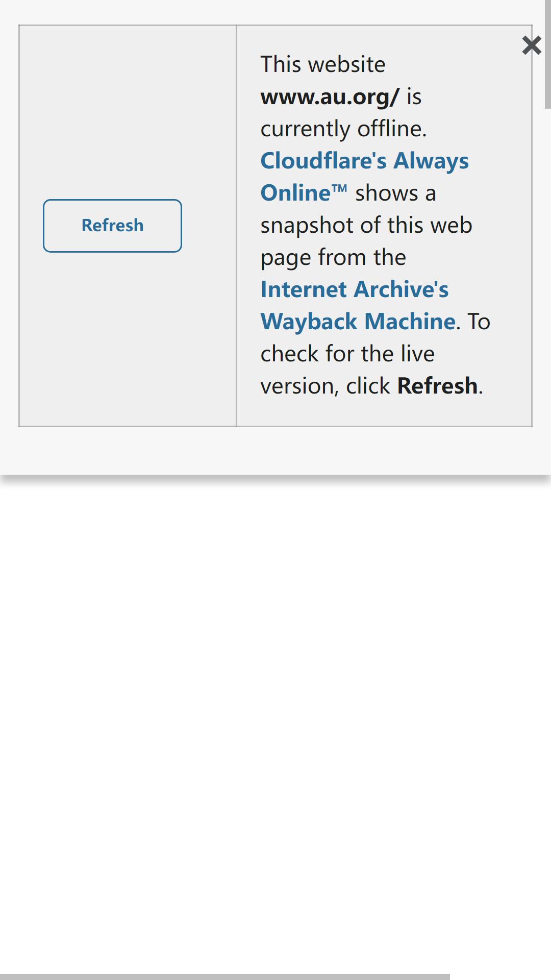Viewport: 551px width, 980px height.
Task: Click the 'snapshot of this web' text line
Action: click(366, 225)
